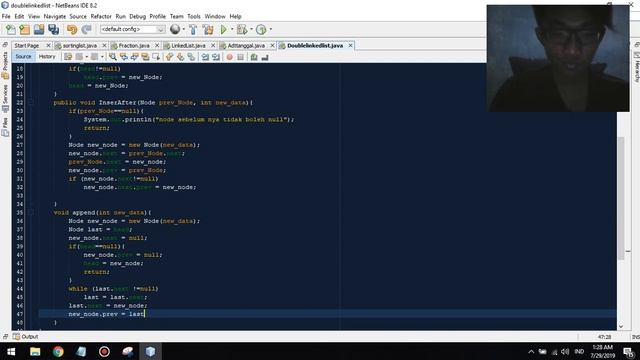This screenshot has width=640, height=360.
Task: Close the Doublelinkedlist.java tab
Action: click(x=350, y=46)
